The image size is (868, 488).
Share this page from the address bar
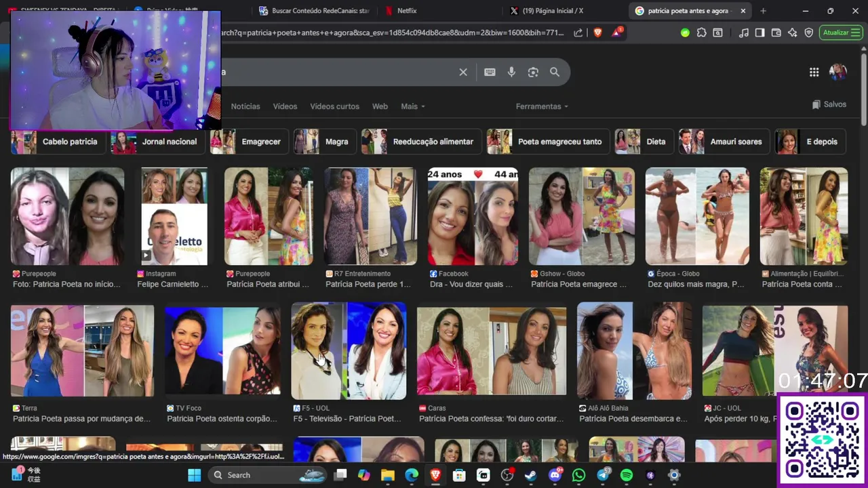coord(578,33)
